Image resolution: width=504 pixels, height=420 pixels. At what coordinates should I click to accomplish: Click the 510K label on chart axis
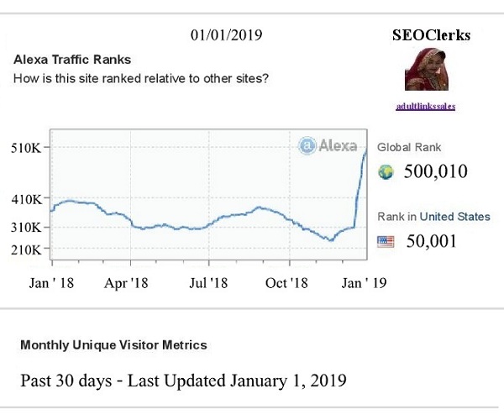24,148
